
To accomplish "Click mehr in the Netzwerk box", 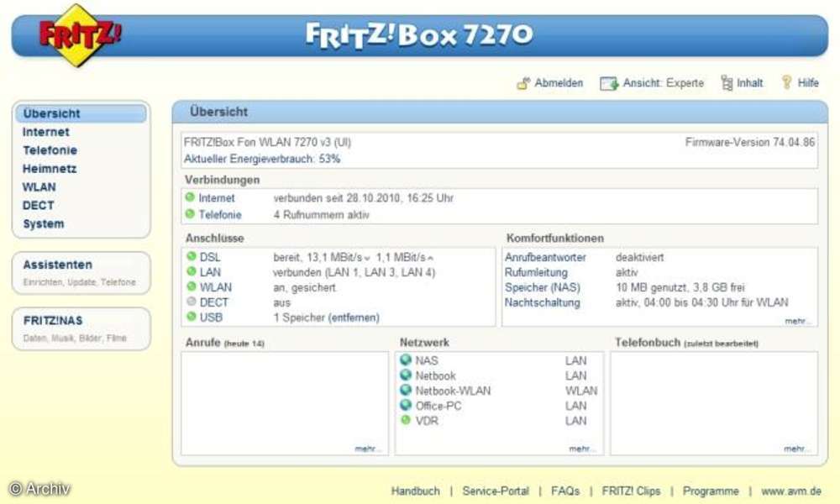I will coord(581,449).
